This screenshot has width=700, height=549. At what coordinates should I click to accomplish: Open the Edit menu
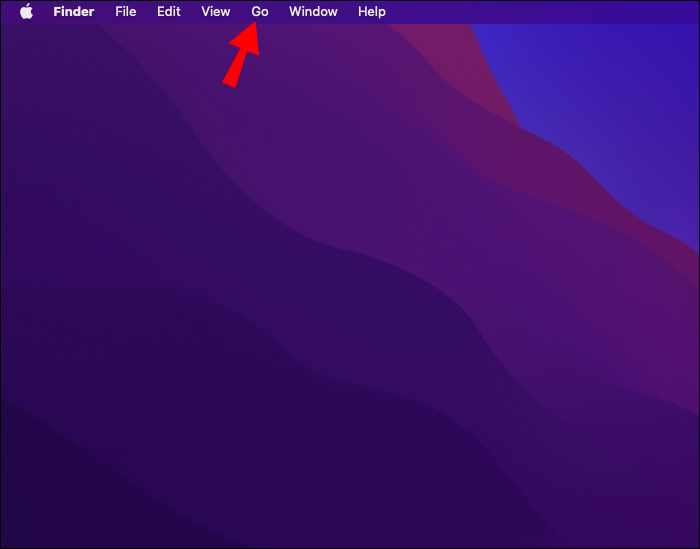click(x=169, y=12)
